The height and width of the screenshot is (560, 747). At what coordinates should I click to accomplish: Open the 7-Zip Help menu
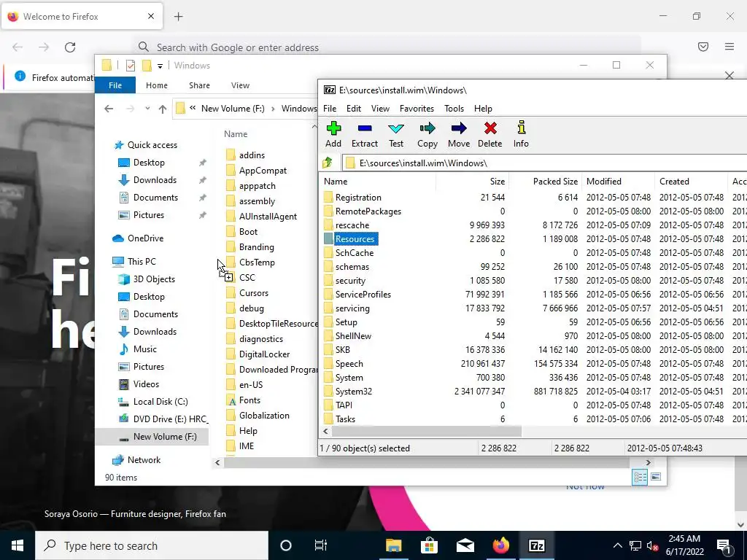point(483,109)
